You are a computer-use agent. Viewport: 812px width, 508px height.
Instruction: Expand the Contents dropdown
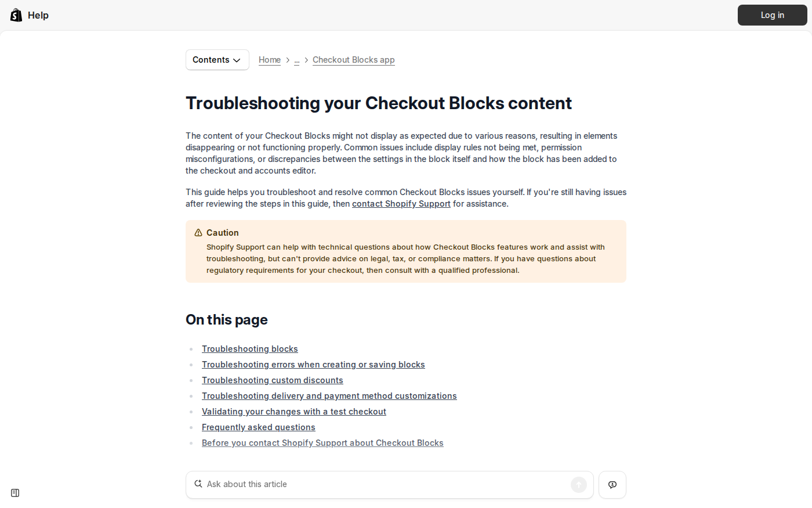(217, 60)
